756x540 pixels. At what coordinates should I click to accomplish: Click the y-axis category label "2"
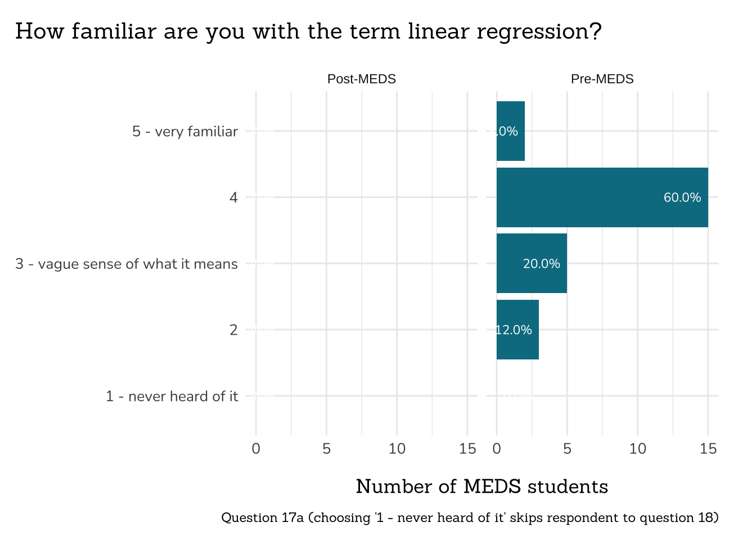233,330
